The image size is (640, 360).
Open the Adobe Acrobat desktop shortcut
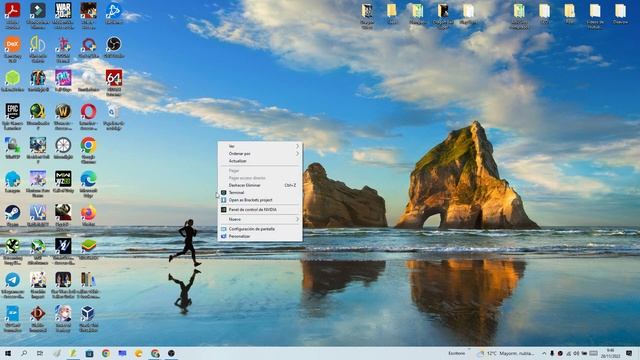point(13,11)
